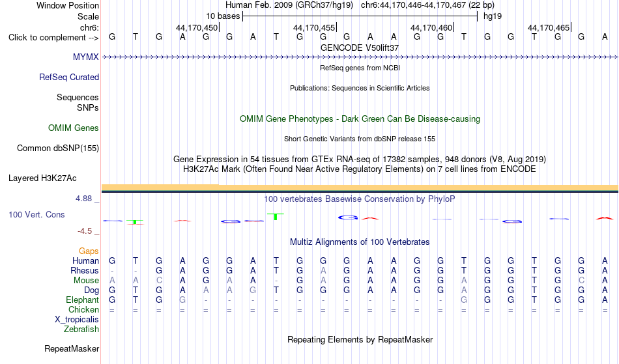Click position marker 44,170,450

coord(197,27)
